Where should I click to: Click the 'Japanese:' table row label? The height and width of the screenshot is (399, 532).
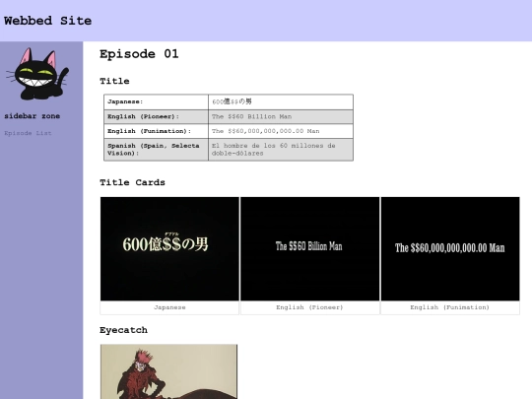(x=125, y=101)
